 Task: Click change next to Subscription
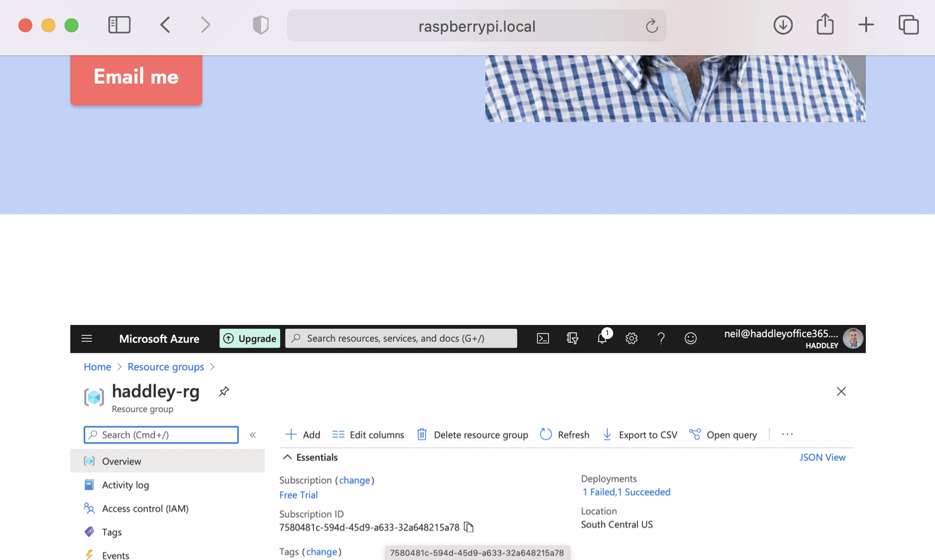point(355,480)
